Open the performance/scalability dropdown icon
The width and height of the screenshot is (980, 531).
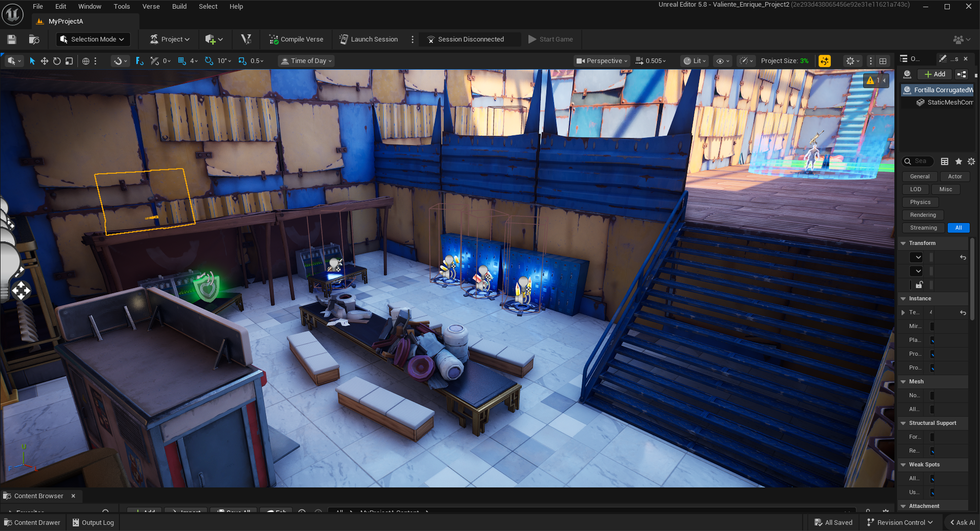tap(746, 61)
